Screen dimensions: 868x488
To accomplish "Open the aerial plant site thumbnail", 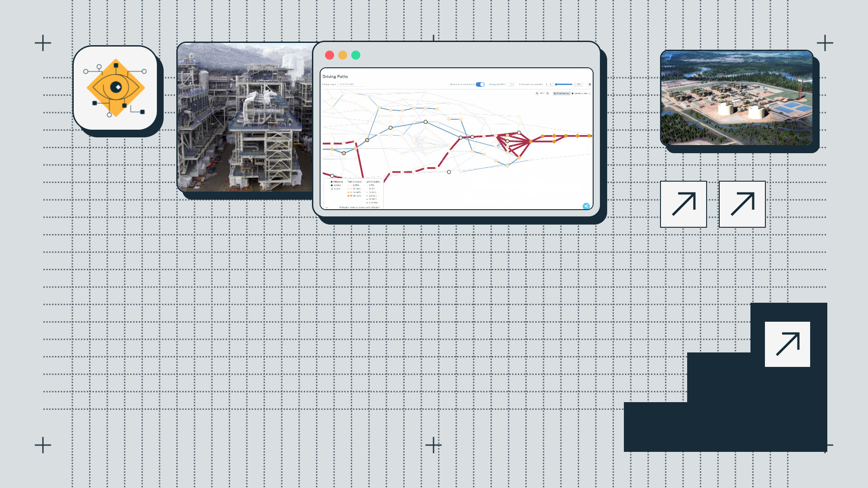I will point(736,98).
